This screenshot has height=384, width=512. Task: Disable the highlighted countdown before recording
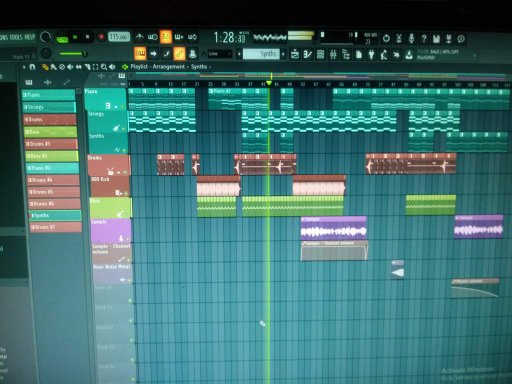pyautogui.click(x=166, y=37)
